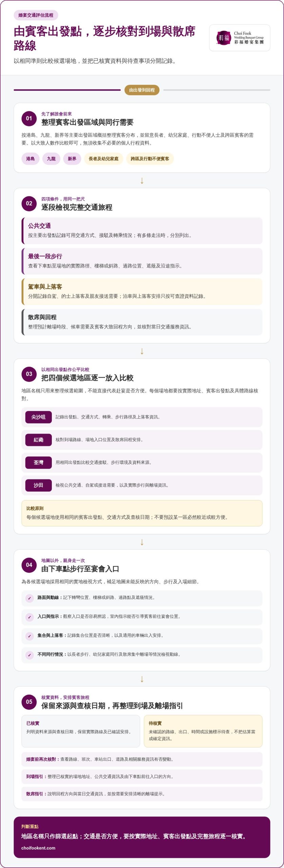Click the 由出發到回程 pill label

pos(142,90)
